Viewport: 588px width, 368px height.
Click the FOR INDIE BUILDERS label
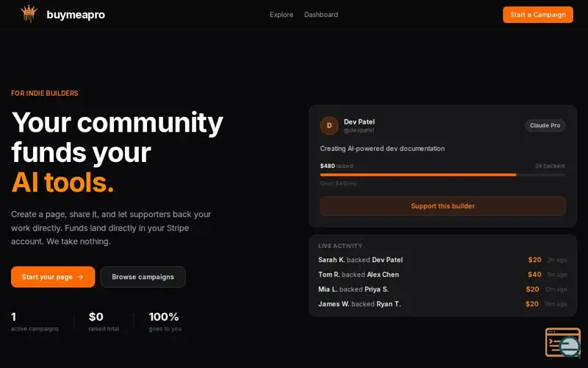point(45,93)
